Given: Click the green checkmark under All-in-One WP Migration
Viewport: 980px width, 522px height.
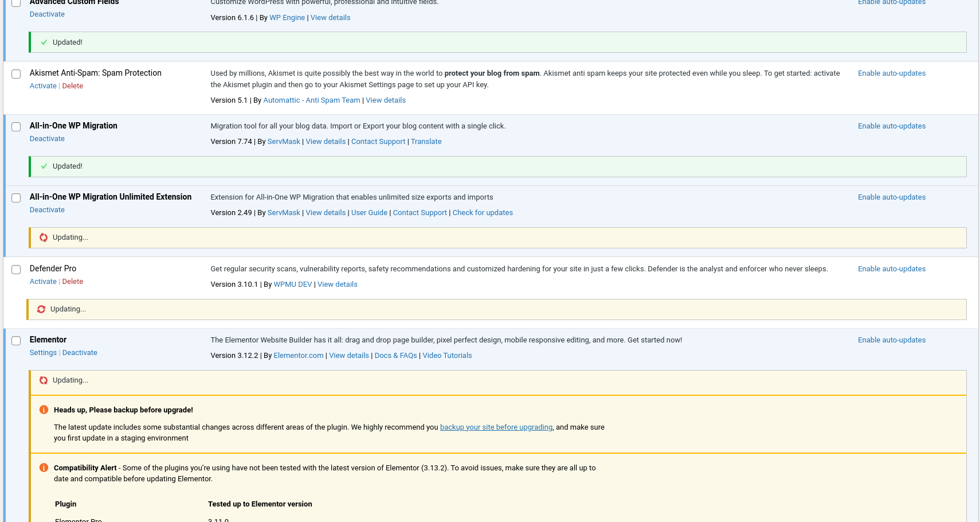Looking at the screenshot, I should point(44,166).
